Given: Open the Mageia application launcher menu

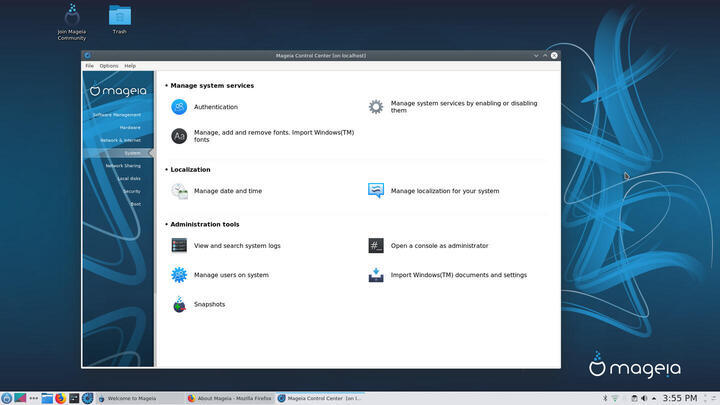Looking at the screenshot, I should (x=6, y=398).
